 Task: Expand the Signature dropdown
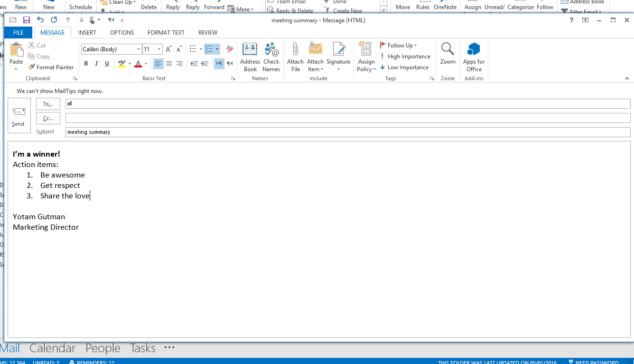[338, 69]
